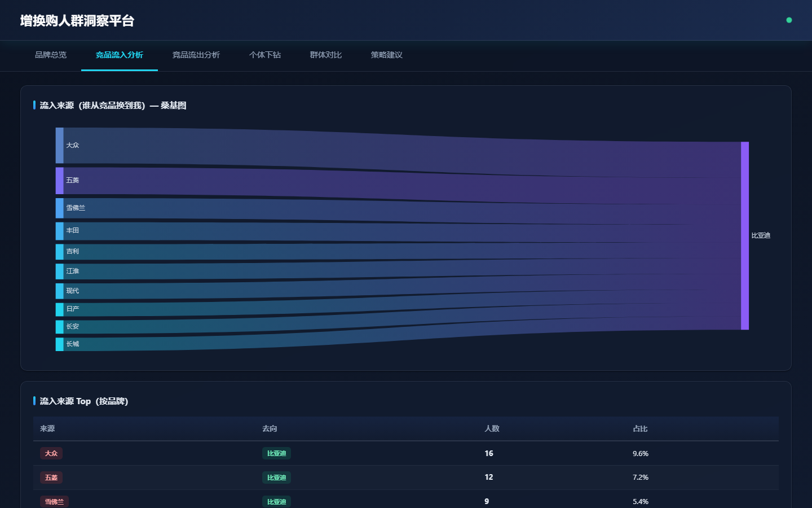The image size is (812, 508).
Task: Click the 雪佛兰 label in the Sankey chart
Action: tap(76, 208)
